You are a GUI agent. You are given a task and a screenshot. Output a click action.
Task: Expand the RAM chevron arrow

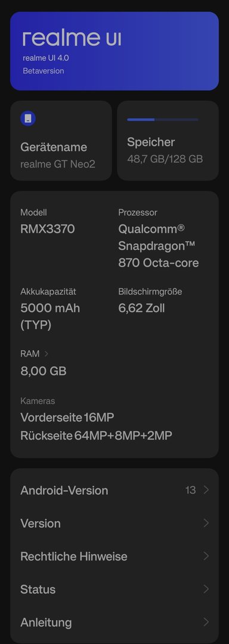[x=46, y=354]
